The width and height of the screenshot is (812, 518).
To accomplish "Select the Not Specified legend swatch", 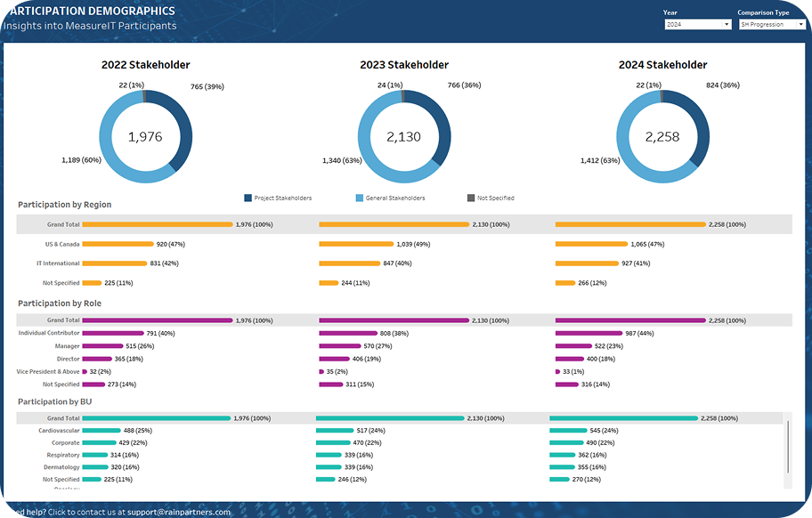I will [471, 198].
